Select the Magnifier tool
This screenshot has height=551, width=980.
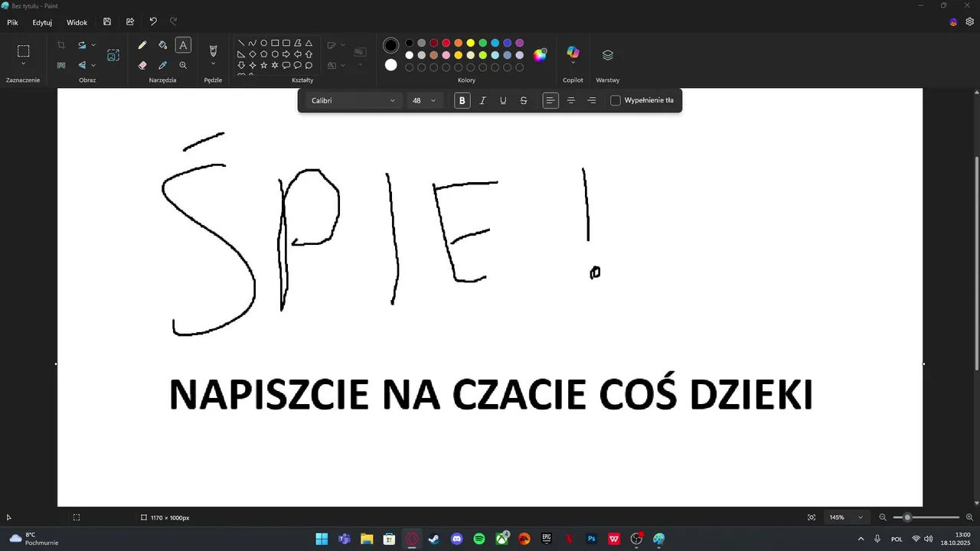tap(183, 65)
